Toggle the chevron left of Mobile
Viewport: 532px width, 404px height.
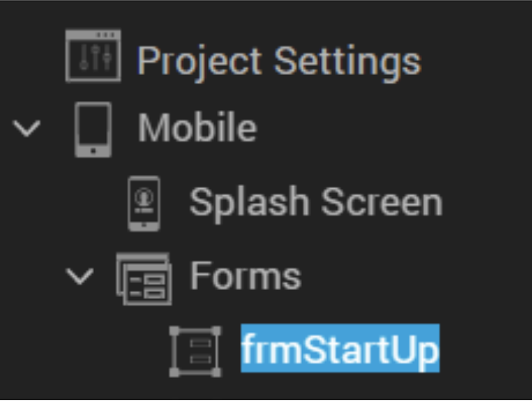coord(27,129)
